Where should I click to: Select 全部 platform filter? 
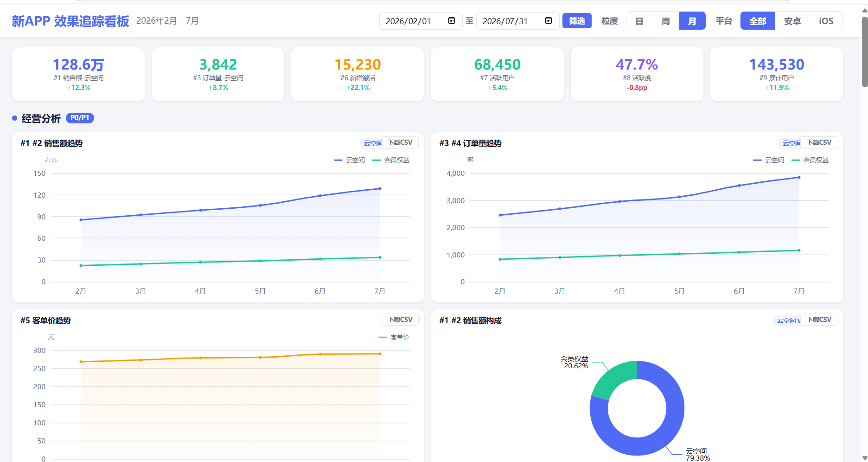click(x=758, y=21)
